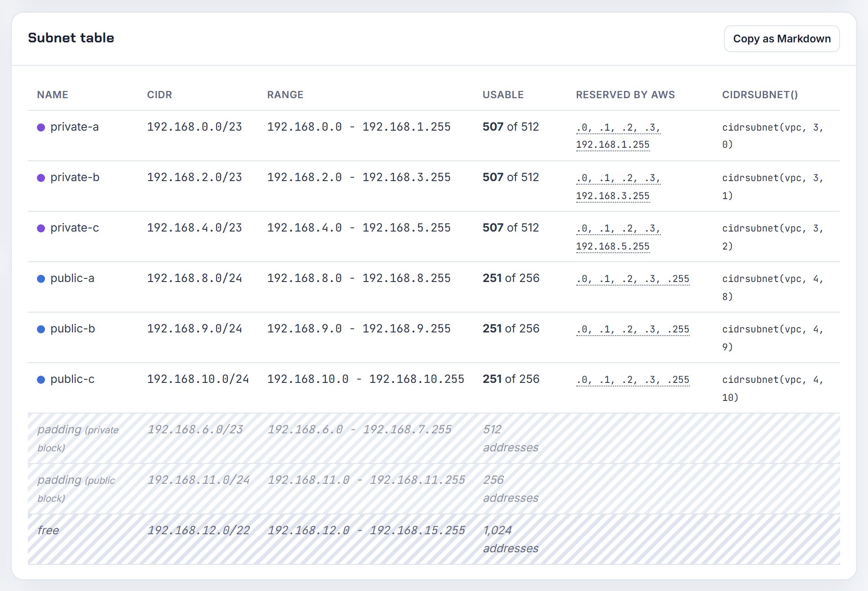Click the free row label
The image size is (868, 591).
[48, 530]
